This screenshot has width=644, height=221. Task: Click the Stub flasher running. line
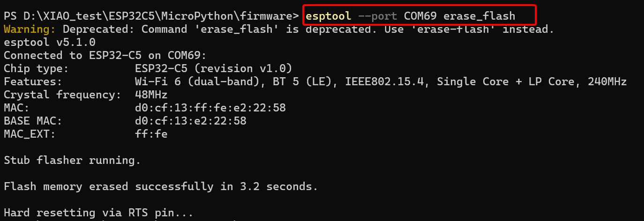coord(72,160)
